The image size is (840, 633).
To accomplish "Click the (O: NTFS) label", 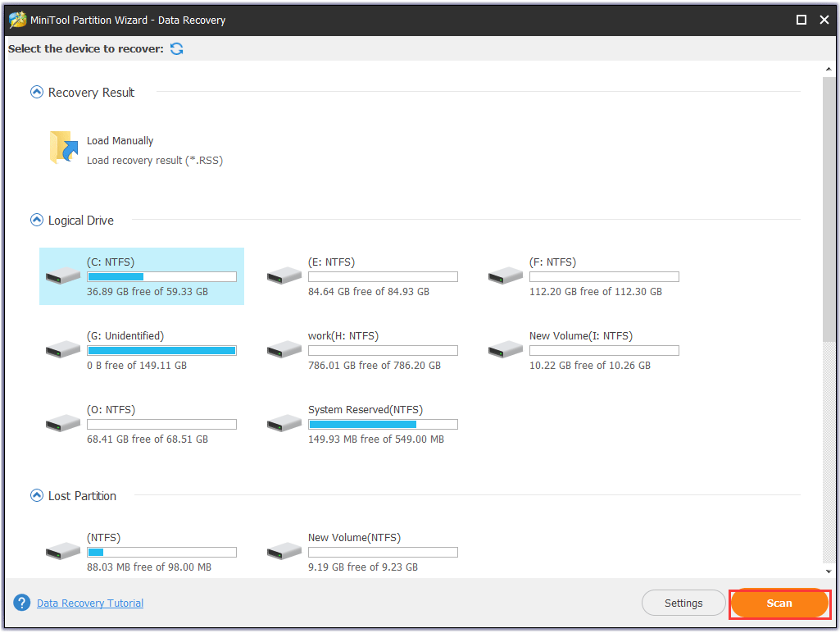I will pyautogui.click(x=111, y=410).
